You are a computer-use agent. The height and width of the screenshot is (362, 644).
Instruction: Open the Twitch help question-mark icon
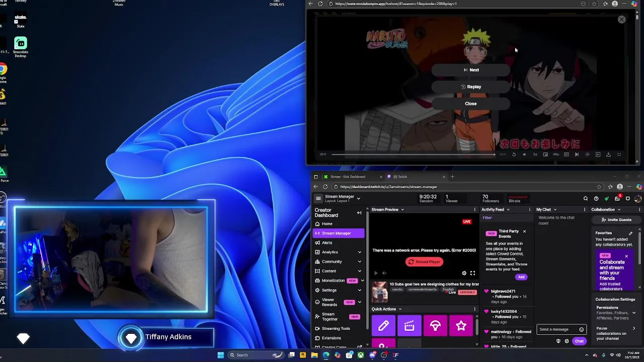596,199
